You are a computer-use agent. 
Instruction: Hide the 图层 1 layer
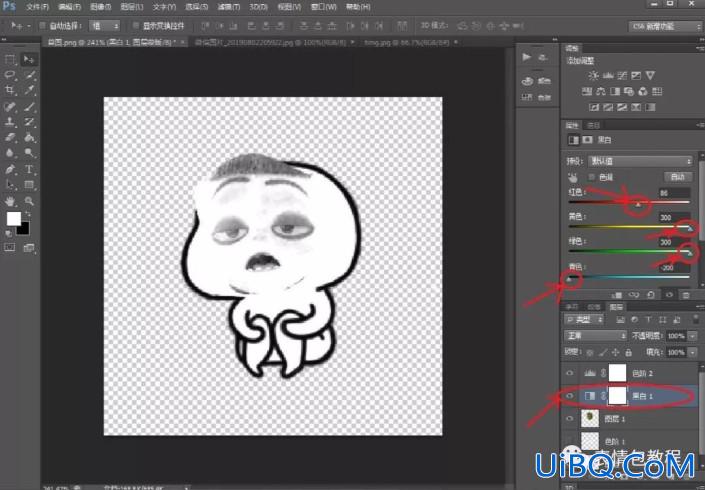tap(570, 419)
